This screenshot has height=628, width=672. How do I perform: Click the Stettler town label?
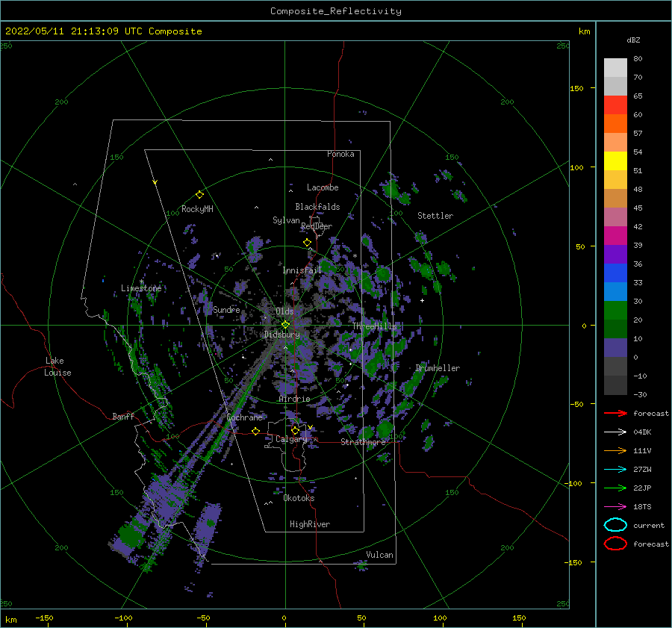[x=435, y=216]
